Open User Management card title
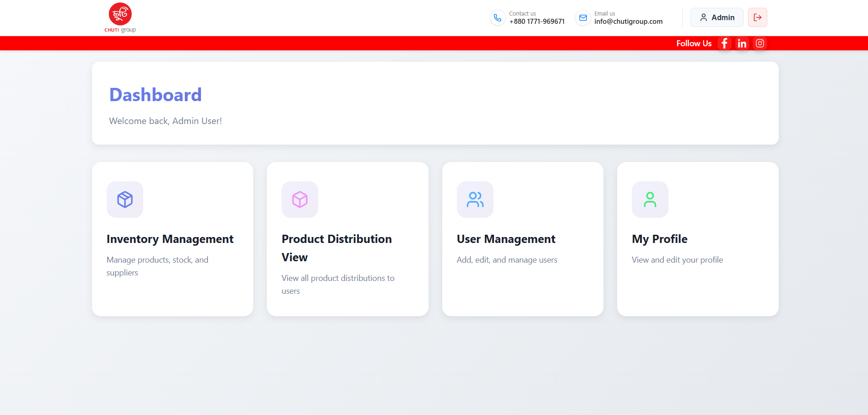Viewport: 868px width, 415px height. pyautogui.click(x=506, y=239)
